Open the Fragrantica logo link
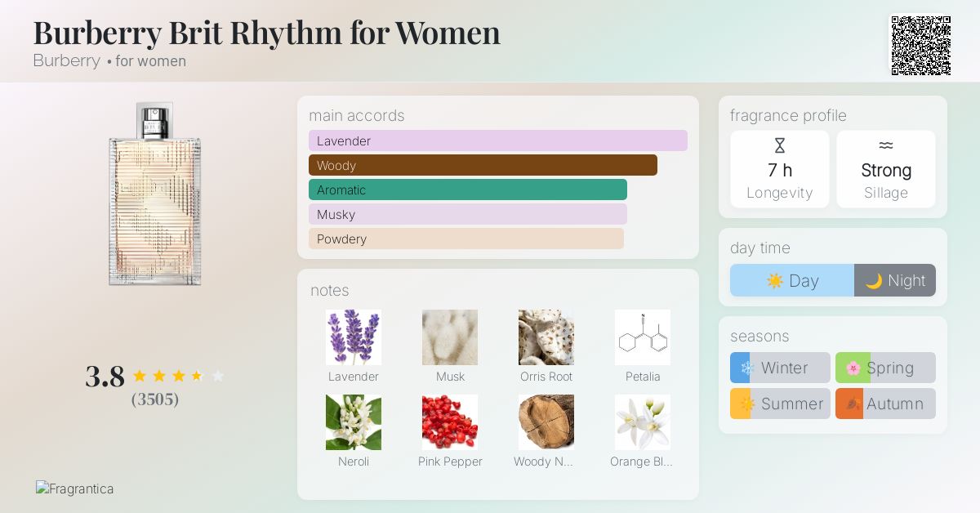Screen dimensions: 980x513 point(75,488)
